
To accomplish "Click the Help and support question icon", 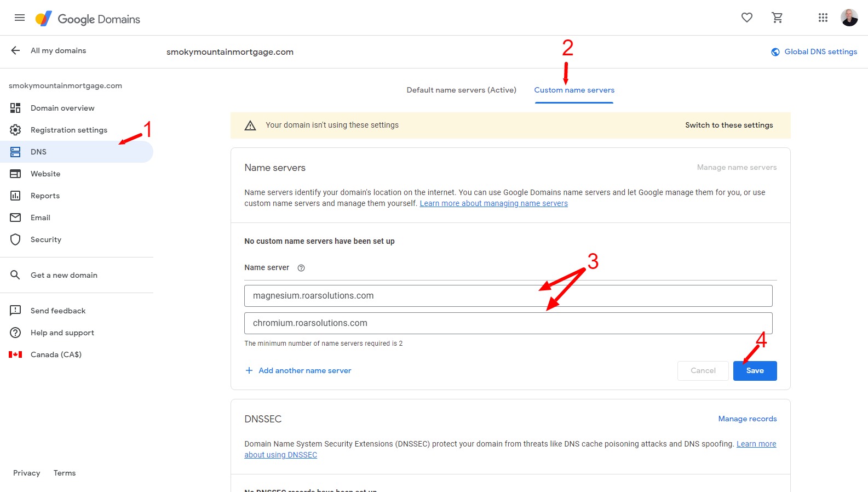I will [15, 333].
